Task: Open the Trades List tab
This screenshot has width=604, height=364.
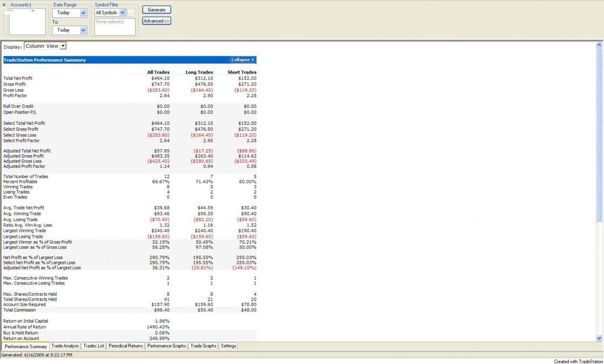Action: (x=94, y=346)
